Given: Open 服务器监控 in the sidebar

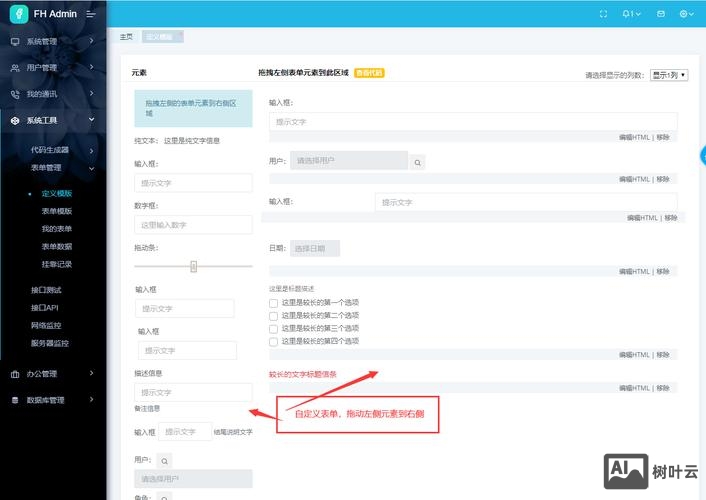Looking at the screenshot, I should 50,343.
